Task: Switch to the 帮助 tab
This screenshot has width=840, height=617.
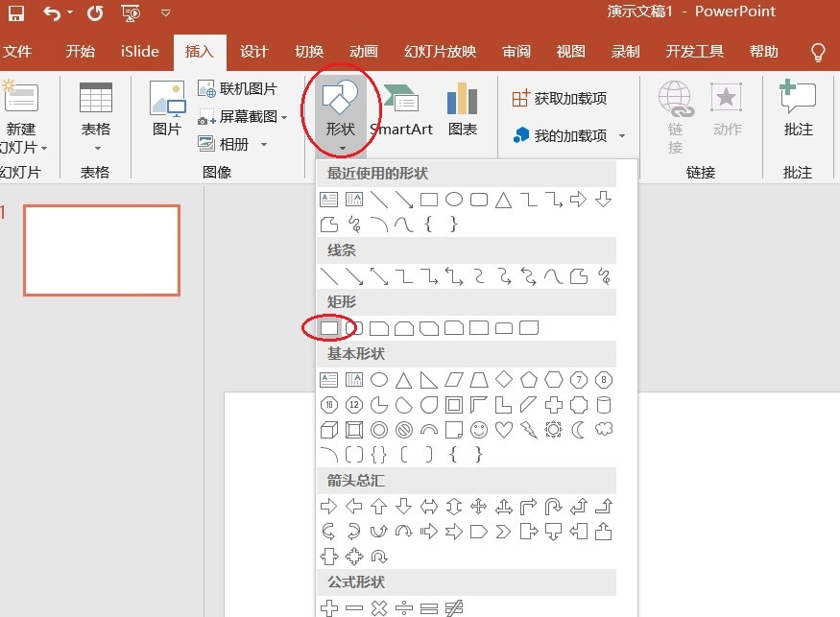Action: (x=764, y=52)
